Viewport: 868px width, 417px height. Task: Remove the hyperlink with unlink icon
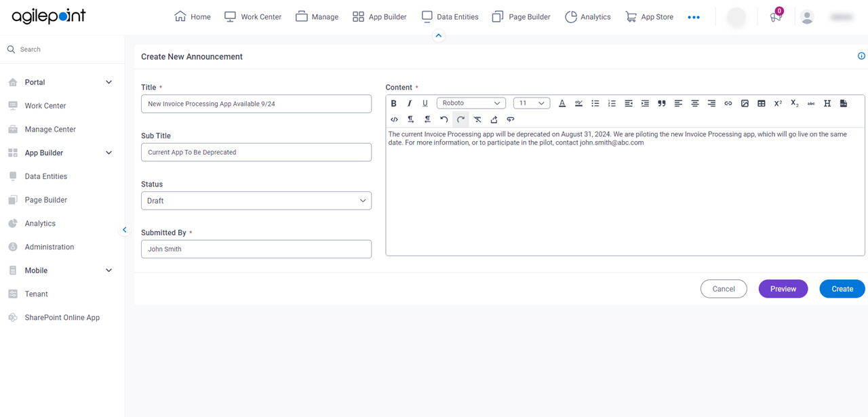point(511,119)
